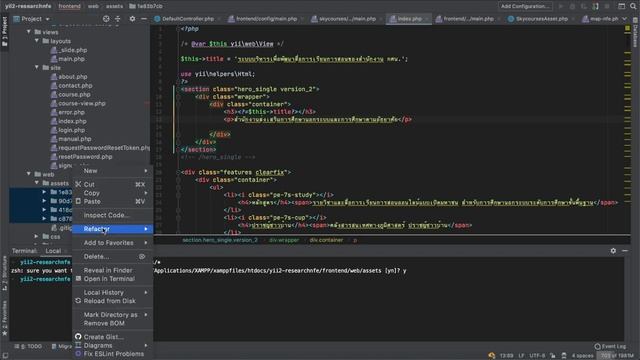Click the Debug bug icon in top toolbar
Viewport: 640px width, 360px height.
(572, 6)
